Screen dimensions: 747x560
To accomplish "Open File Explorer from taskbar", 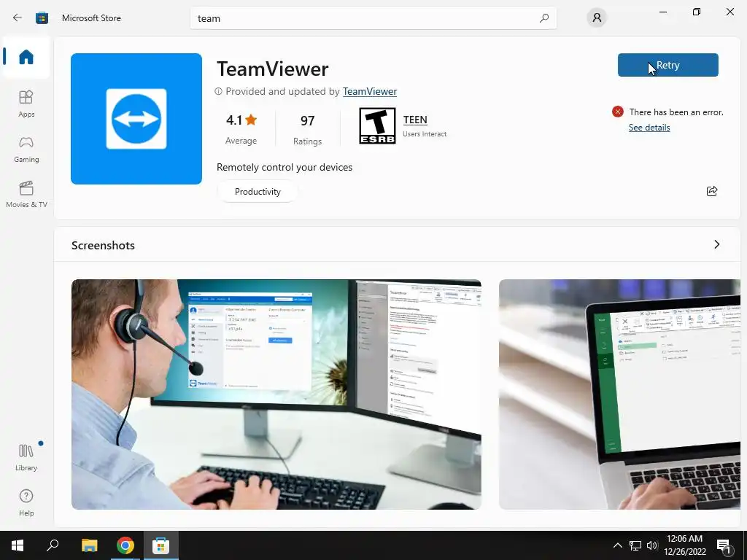I will tap(89, 545).
